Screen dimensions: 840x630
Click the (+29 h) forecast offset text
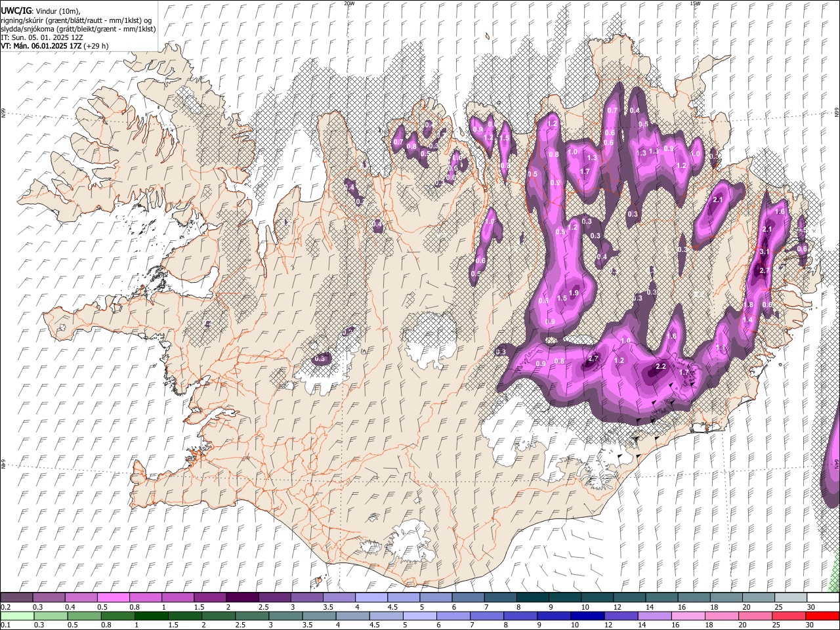tap(96, 46)
